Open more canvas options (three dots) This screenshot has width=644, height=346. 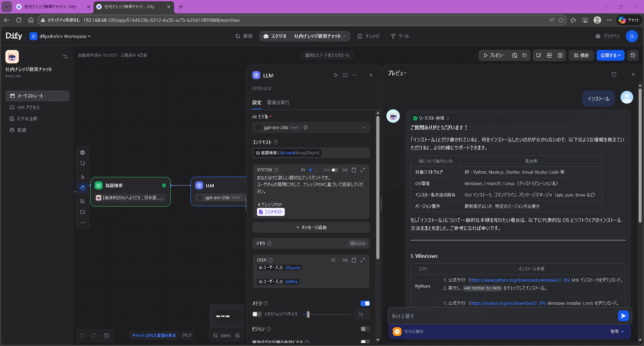[83, 223]
